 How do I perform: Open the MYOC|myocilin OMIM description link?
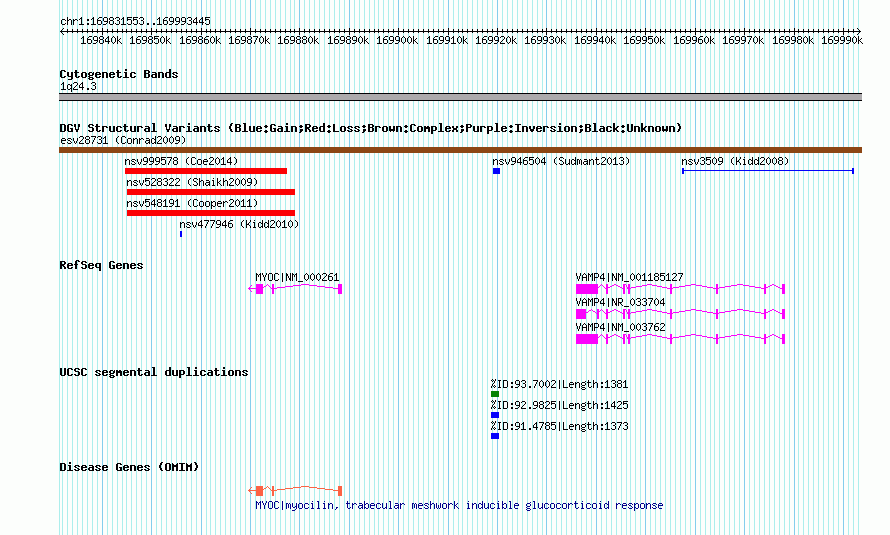(x=459, y=505)
